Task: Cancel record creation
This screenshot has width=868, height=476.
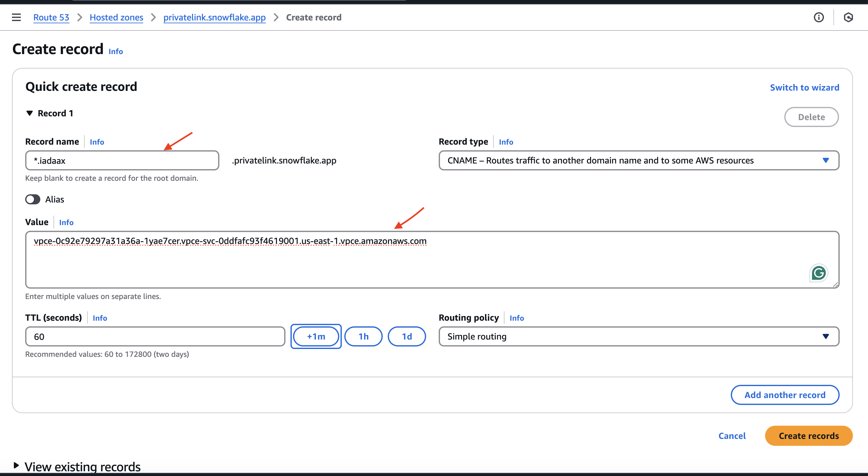Action: point(732,436)
